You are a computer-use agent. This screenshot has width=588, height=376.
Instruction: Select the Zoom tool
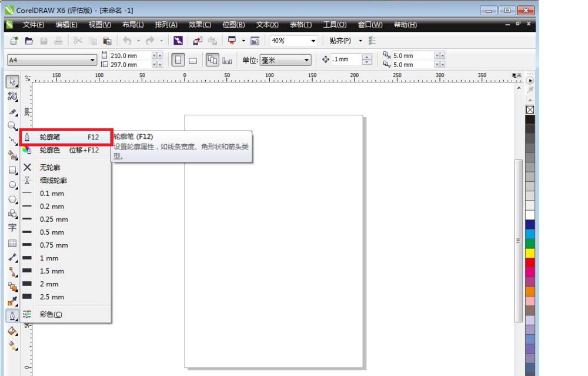pos(12,125)
